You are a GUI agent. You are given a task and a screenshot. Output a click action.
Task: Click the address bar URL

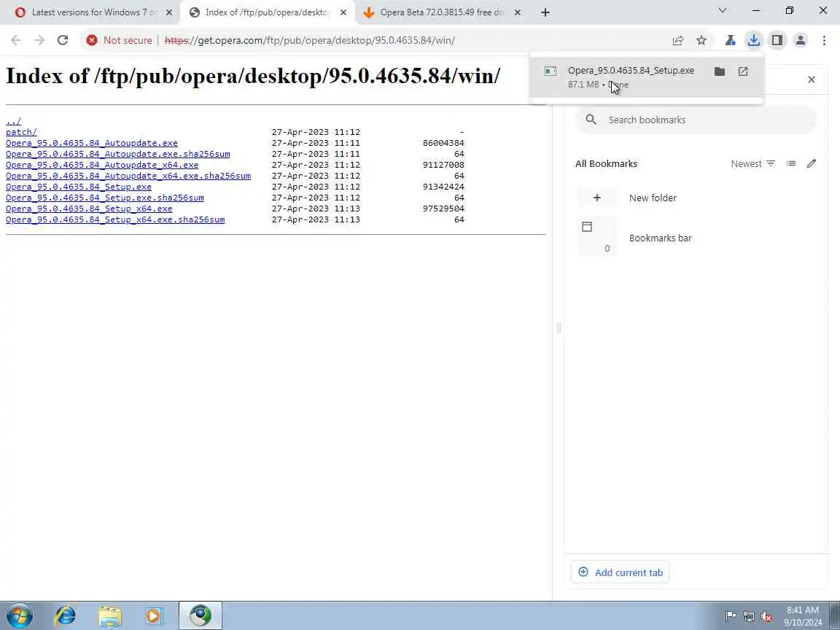[x=310, y=40]
